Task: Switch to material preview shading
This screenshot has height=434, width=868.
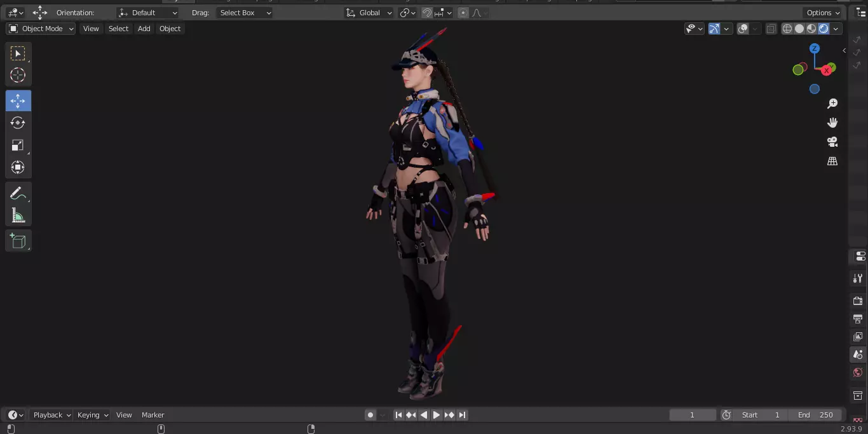Action: 811,29
